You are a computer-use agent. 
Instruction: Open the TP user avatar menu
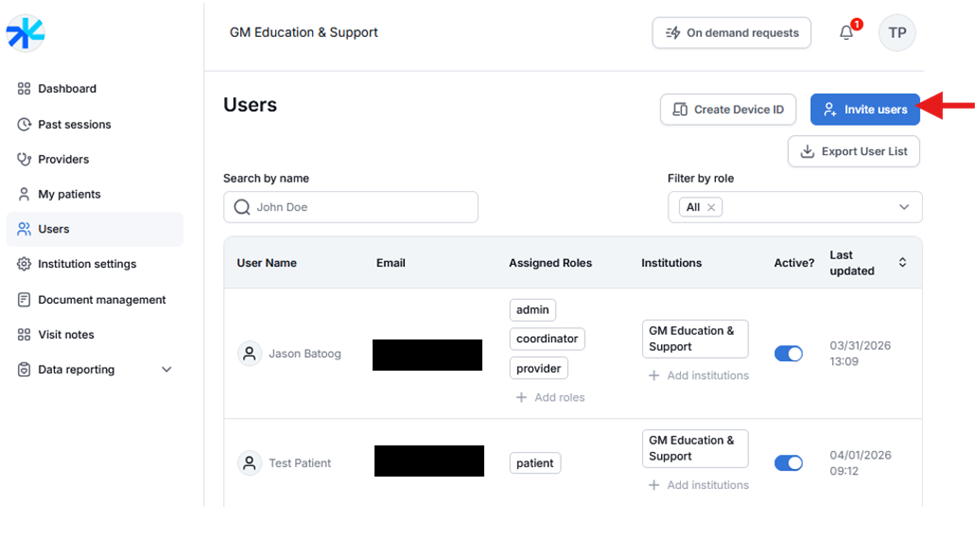click(x=897, y=33)
